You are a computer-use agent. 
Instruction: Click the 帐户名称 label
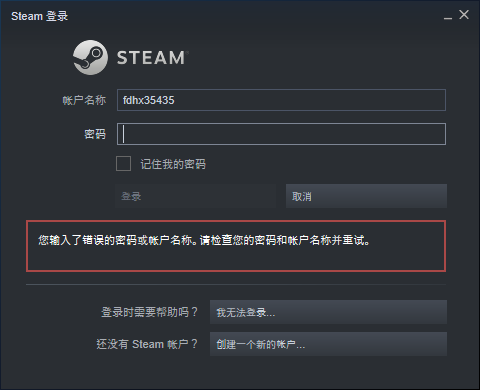84,100
